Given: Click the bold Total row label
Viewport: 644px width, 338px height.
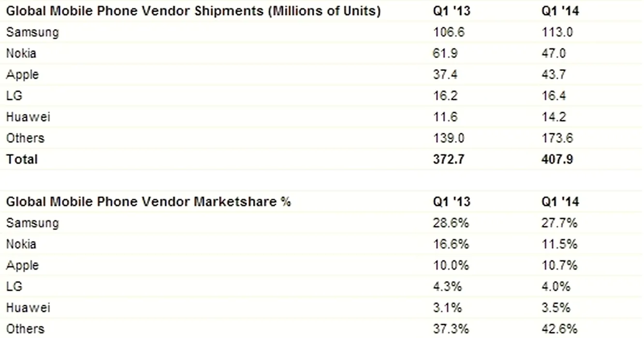Looking at the screenshot, I should [22, 159].
